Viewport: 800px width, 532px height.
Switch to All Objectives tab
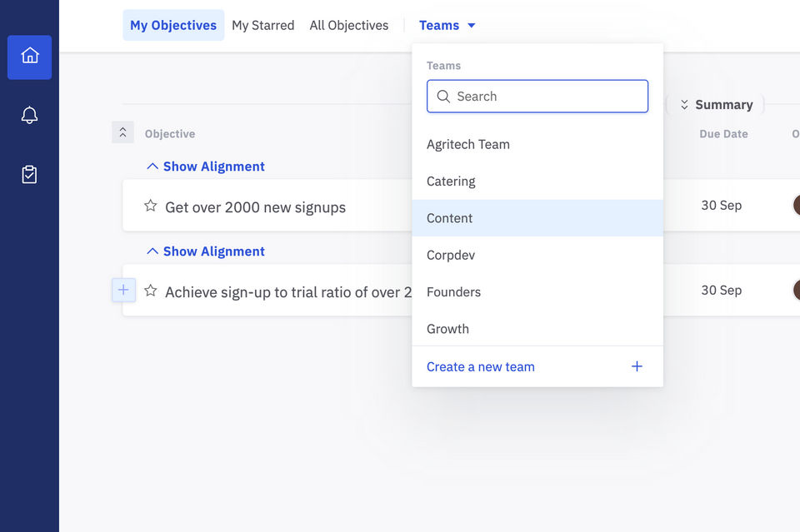click(348, 26)
